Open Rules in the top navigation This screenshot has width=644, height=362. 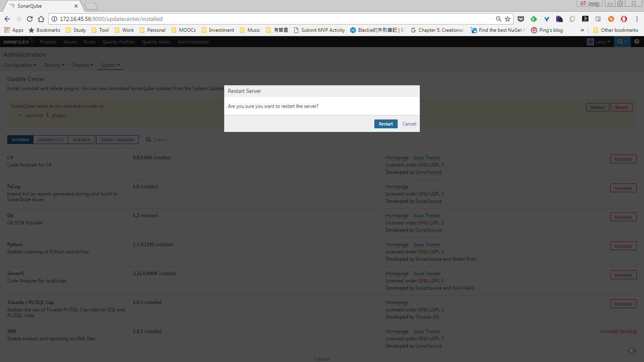(89, 42)
